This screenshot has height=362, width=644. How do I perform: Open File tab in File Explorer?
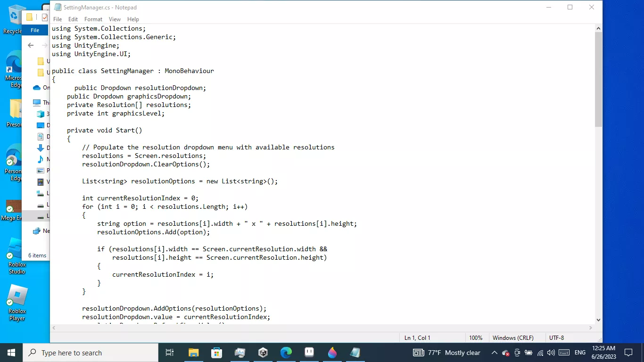click(x=35, y=30)
